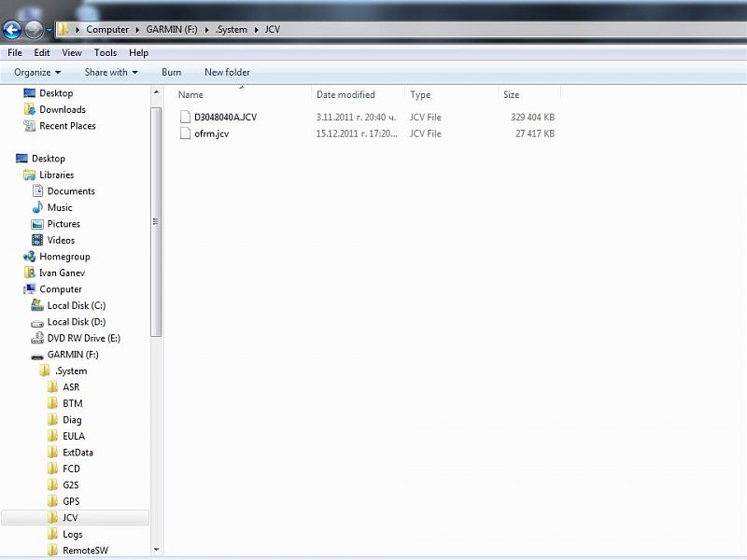Open the View menu
Screen dimensions: 747x560
(x=72, y=53)
